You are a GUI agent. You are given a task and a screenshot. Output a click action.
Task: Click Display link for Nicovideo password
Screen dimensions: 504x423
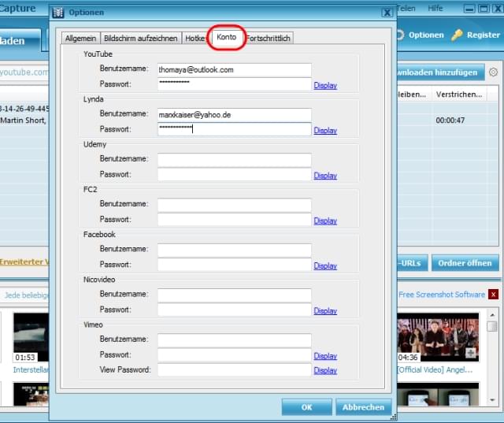325,311
